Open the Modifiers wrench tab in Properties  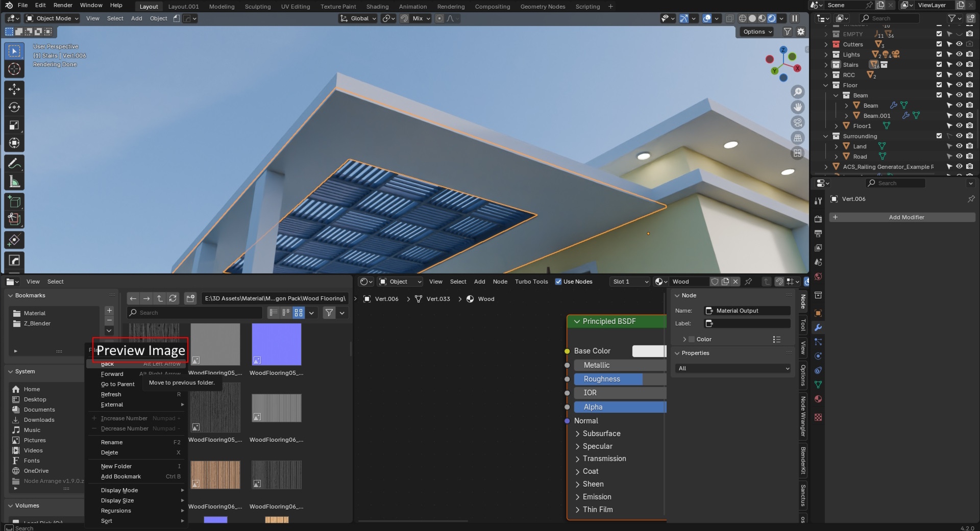coord(818,327)
